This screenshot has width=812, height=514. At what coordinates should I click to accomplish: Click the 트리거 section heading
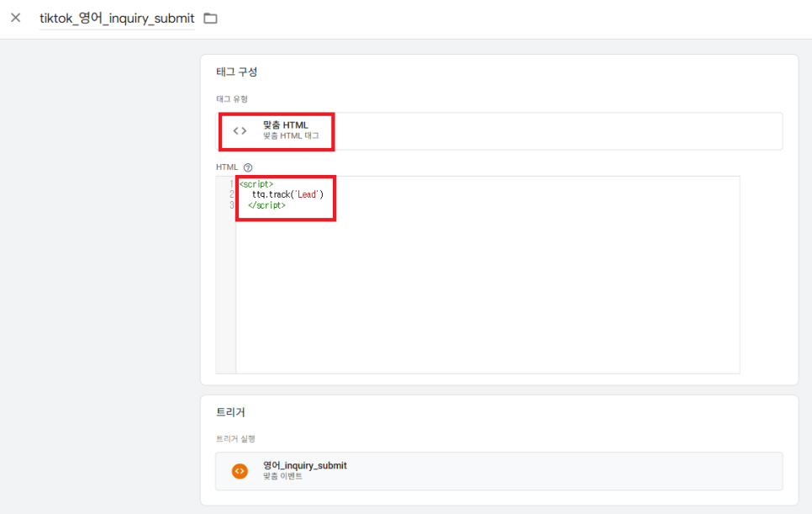click(230, 412)
